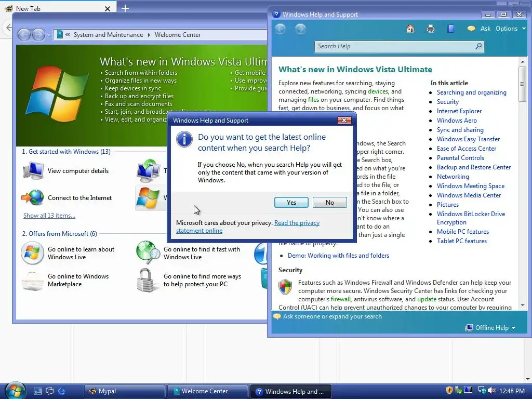
Task: Click Switch between windows quick launch icon
Action: pos(49,391)
